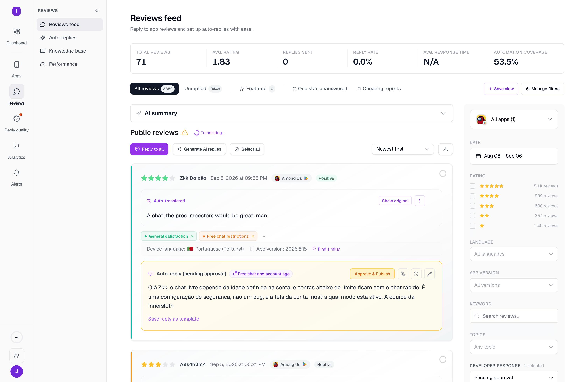Open the Dashboard icon in left rail
588x382 pixels.
coord(17,32)
